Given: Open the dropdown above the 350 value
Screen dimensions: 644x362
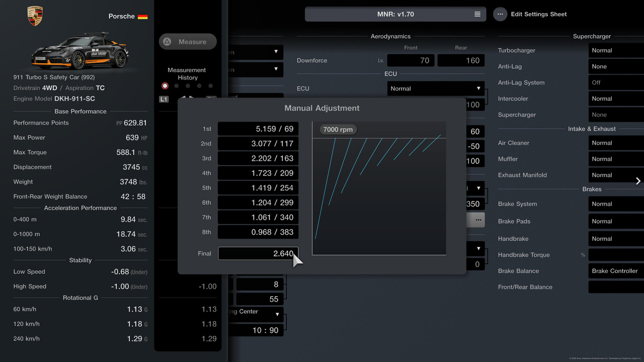Looking at the screenshot, I should pyautogui.click(x=475, y=189).
